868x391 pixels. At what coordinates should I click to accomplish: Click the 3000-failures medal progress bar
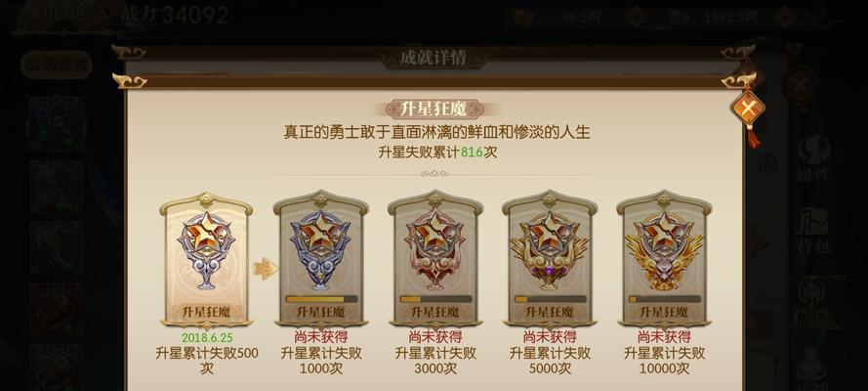[x=435, y=299]
